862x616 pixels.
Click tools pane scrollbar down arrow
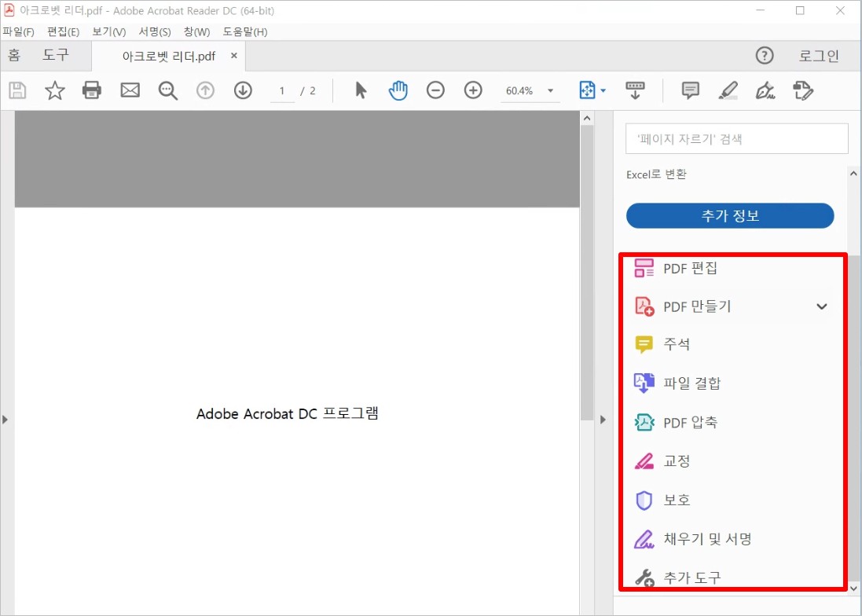point(854,588)
